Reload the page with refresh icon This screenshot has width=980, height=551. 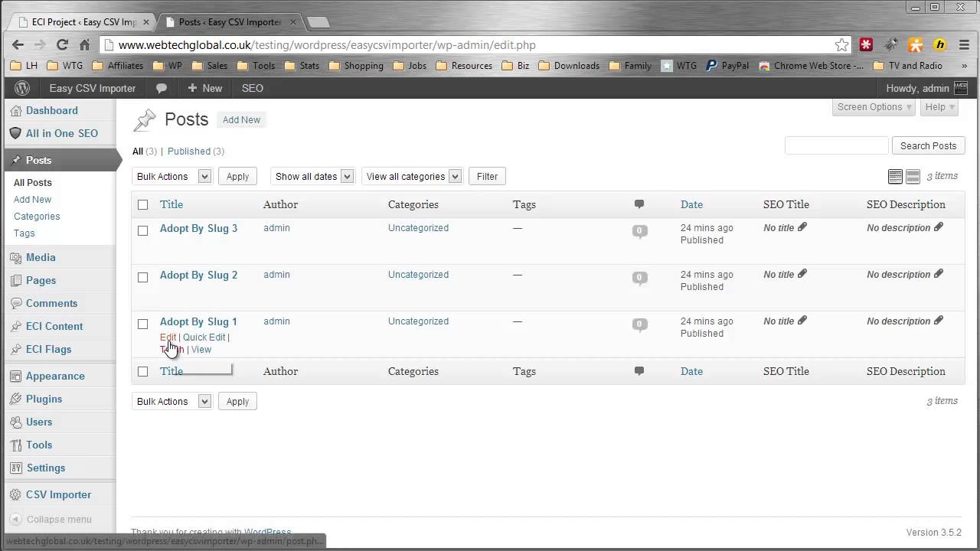tap(63, 45)
